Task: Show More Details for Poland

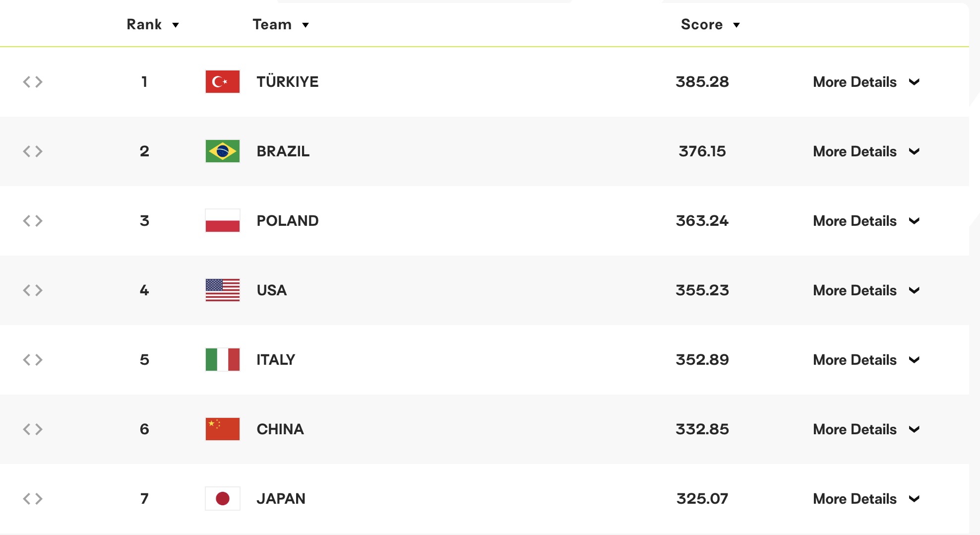Action: click(866, 221)
